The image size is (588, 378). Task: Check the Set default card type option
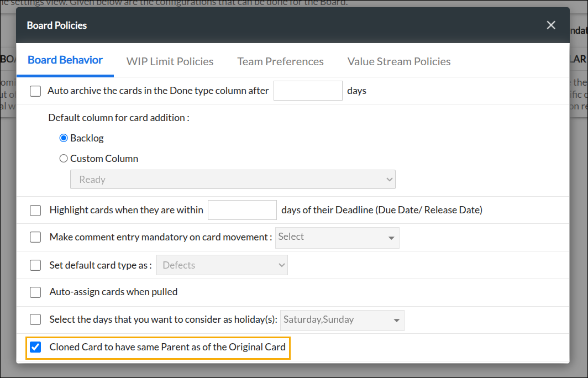coord(35,265)
